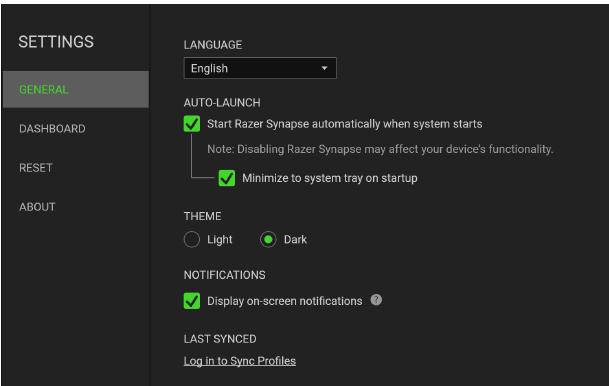Click the "Note: Disabling Razer Synapse" warning text
The width and height of the screenshot is (609, 386).
pyautogui.click(x=380, y=149)
